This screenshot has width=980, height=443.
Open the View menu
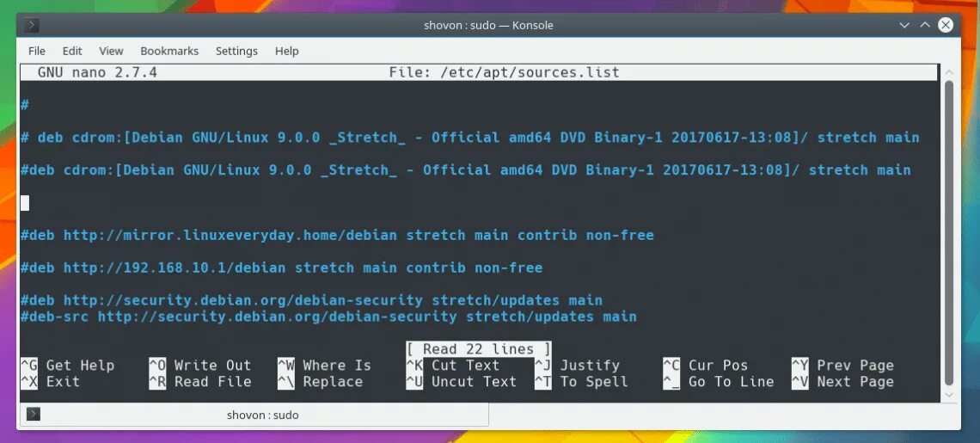(x=111, y=52)
